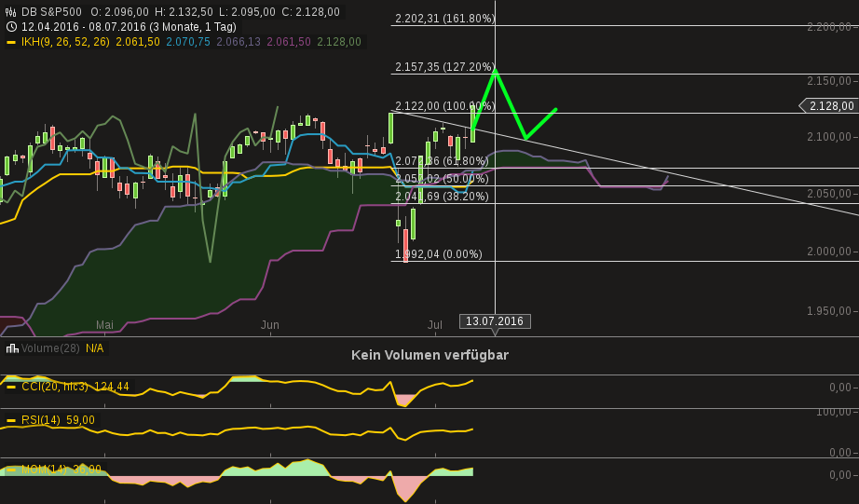
Task: Click the 13.07.2016 crosshair date marker
Action: pos(495,321)
